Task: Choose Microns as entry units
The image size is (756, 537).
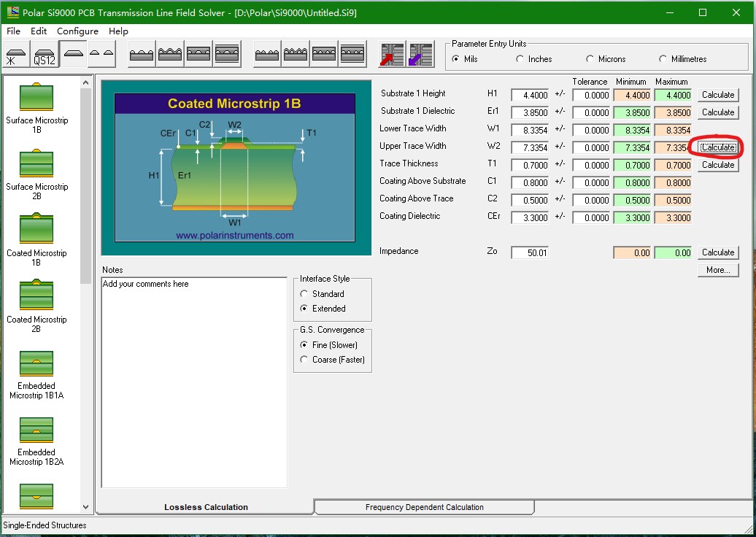Action: (x=606, y=59)
